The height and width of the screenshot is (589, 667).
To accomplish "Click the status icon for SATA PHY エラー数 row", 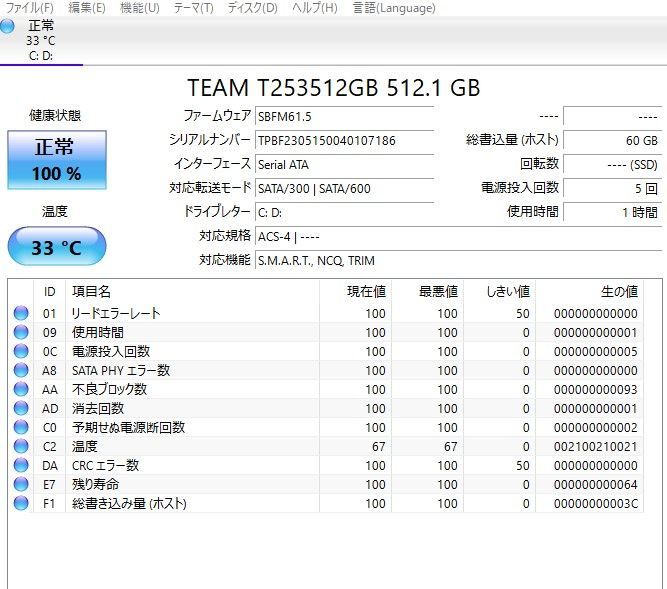I will coord(21,370).
